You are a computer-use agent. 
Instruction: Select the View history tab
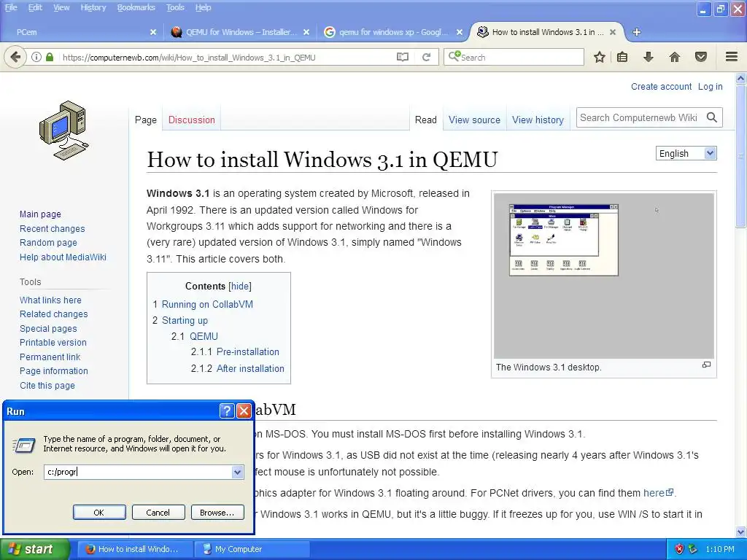pos(538,120)
